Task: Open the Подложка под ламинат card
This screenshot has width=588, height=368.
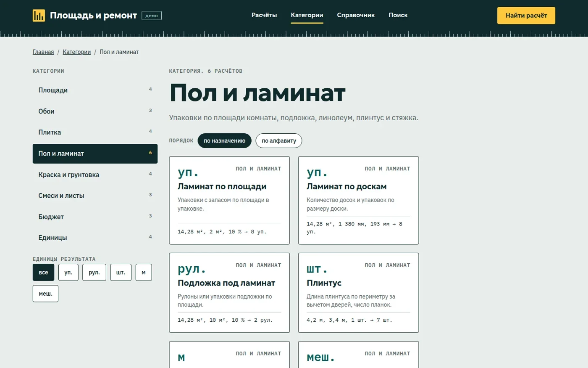Action: [229, 293]
